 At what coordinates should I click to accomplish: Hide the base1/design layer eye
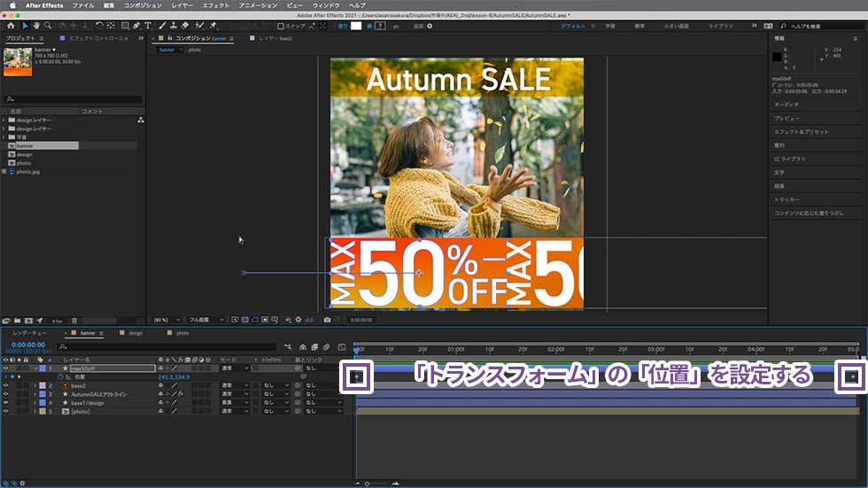5,403
